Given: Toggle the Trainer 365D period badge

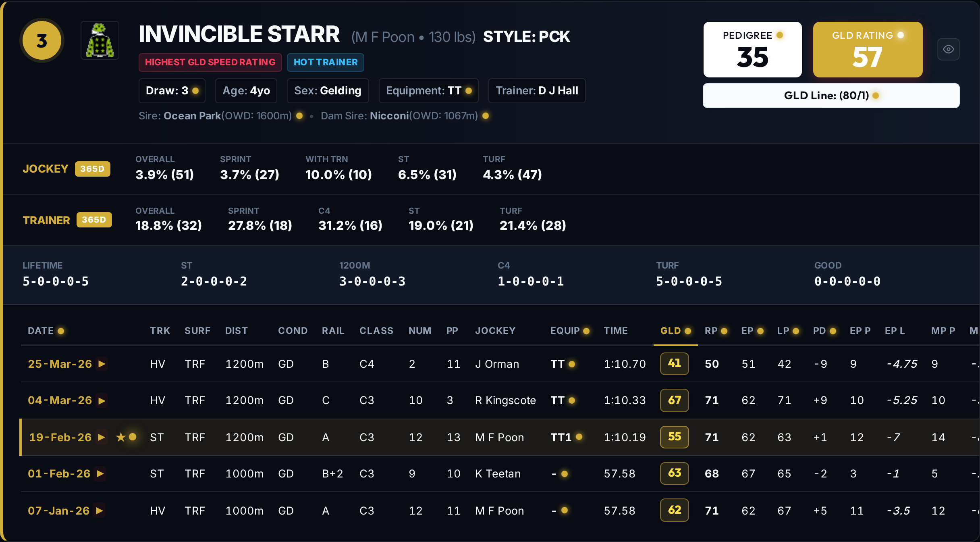Looking at the screenshot, I should tap(94, 220).
